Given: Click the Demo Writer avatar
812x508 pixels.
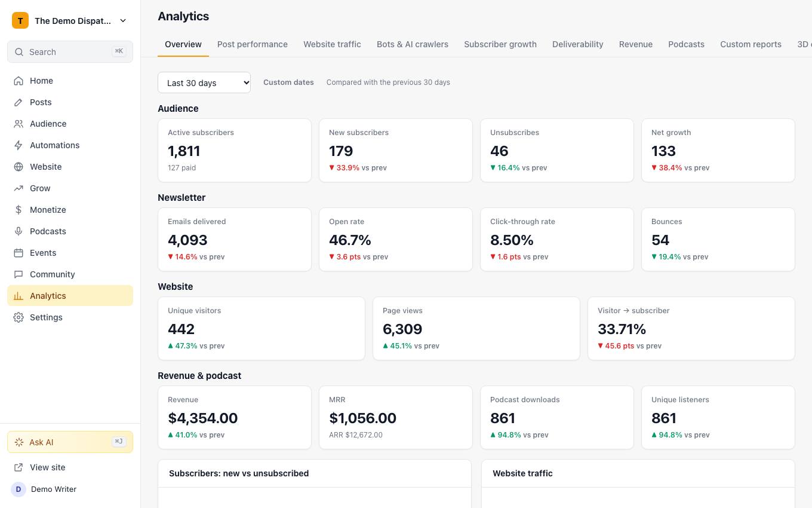Looking at the screenshot, I should tap(19, 489).
